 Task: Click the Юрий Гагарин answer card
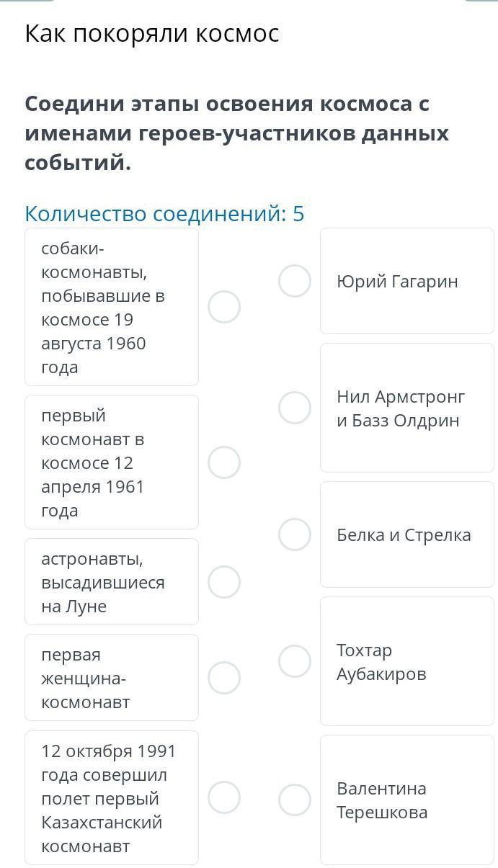coord(407,281)
